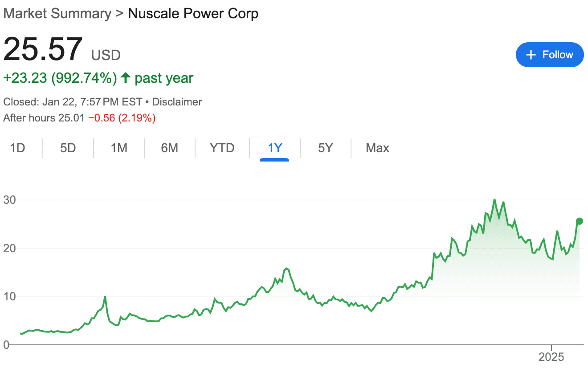View the 6M performance chart
The height and width of the screenshot is (372, 588).
tap(169, 148)
